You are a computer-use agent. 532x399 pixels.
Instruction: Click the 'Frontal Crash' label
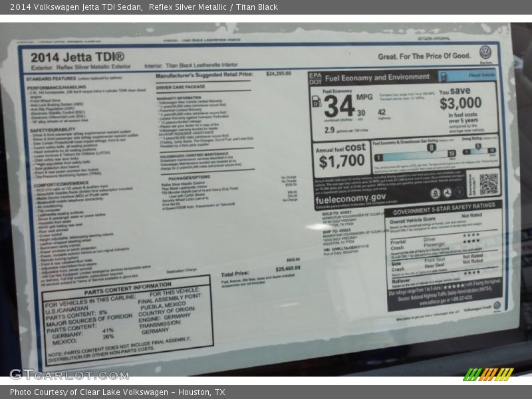pyautogui.click(x=398, y=245)
